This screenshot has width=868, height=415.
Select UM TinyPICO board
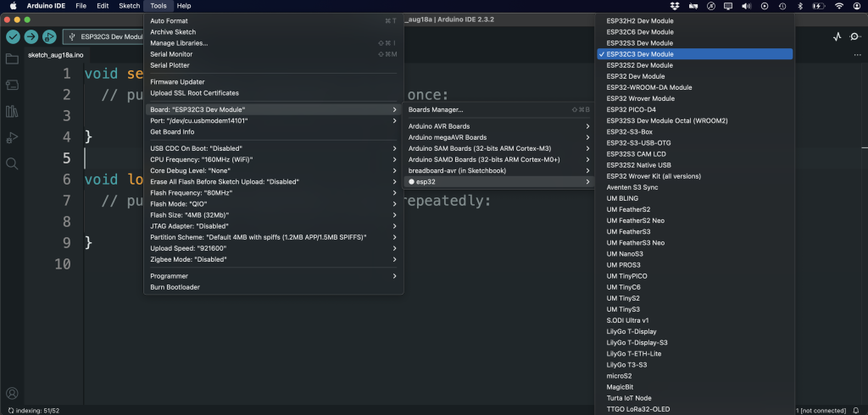point(695,276)
